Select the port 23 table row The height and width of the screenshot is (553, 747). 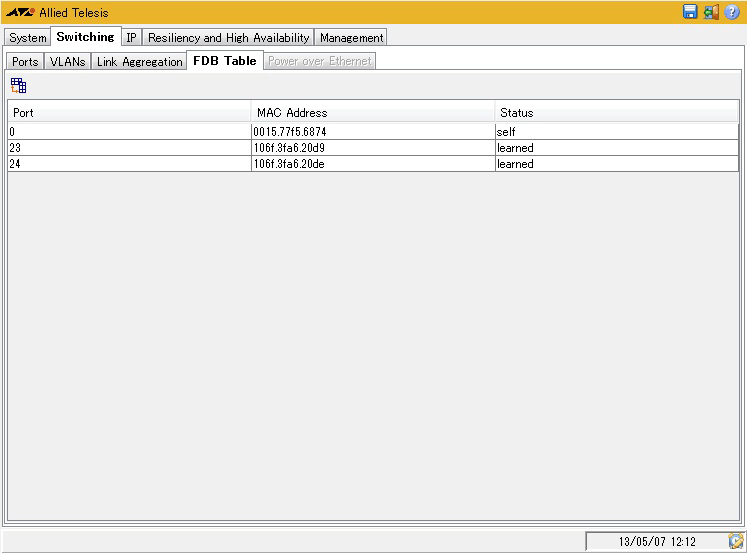click(129, 148)
